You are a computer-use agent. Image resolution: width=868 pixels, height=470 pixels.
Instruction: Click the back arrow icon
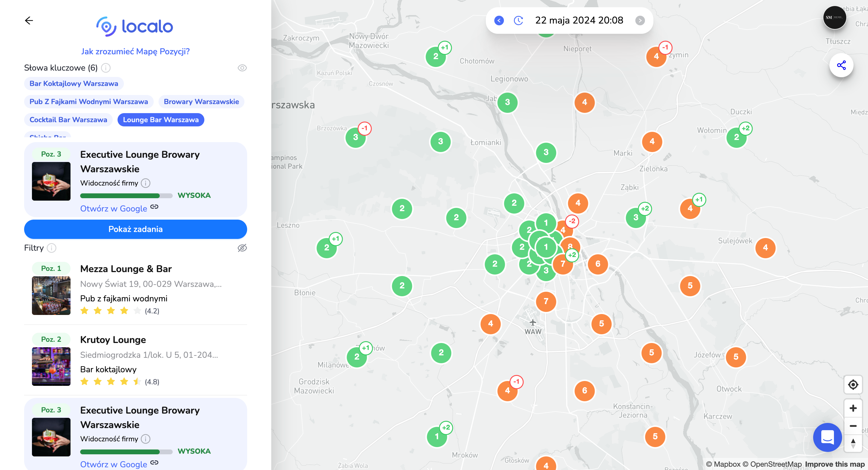pos(29,21)
